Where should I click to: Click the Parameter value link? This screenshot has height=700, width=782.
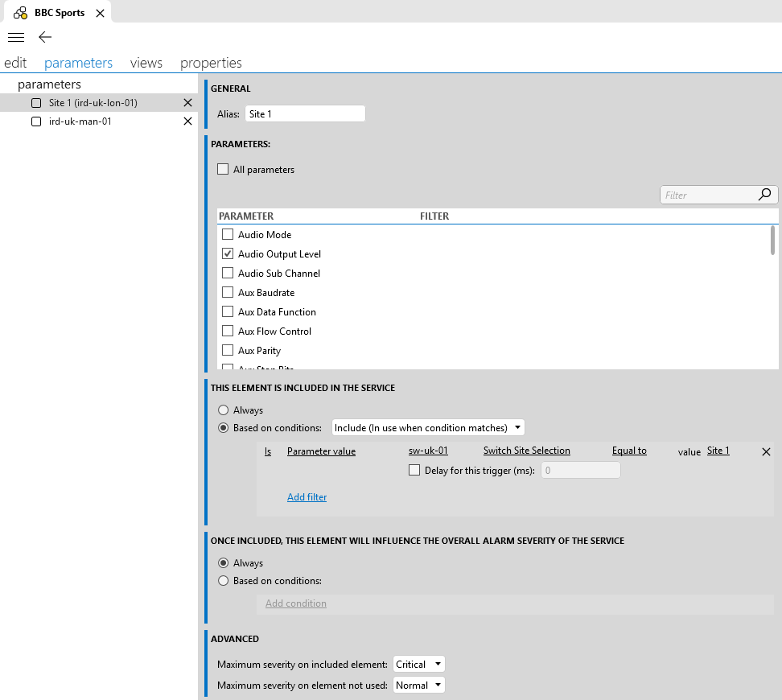pos(321,451)
